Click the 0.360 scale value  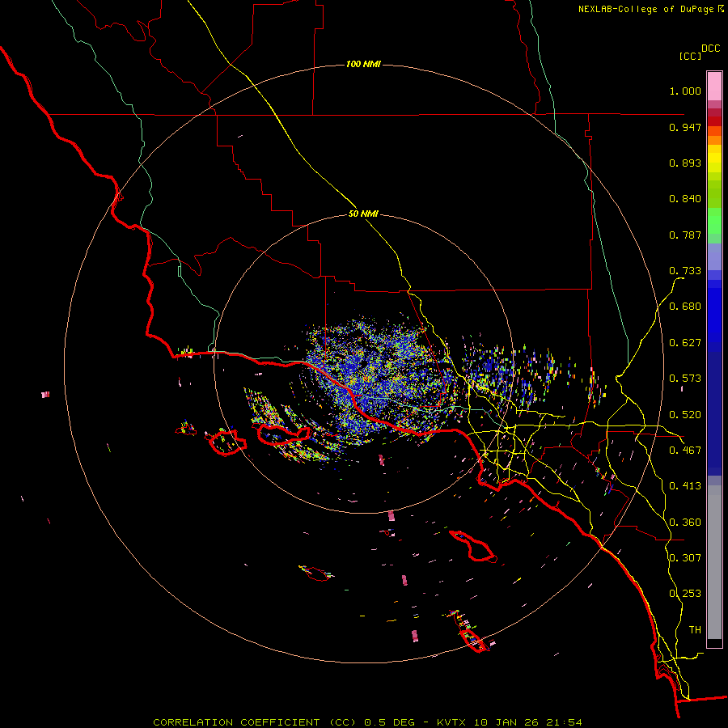(x=685, y=523)
